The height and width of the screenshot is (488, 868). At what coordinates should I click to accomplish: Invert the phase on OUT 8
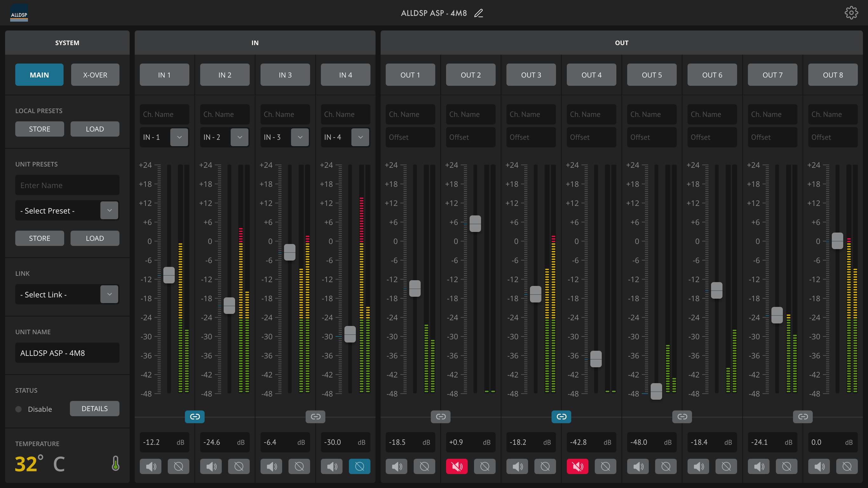click(847, 466)
